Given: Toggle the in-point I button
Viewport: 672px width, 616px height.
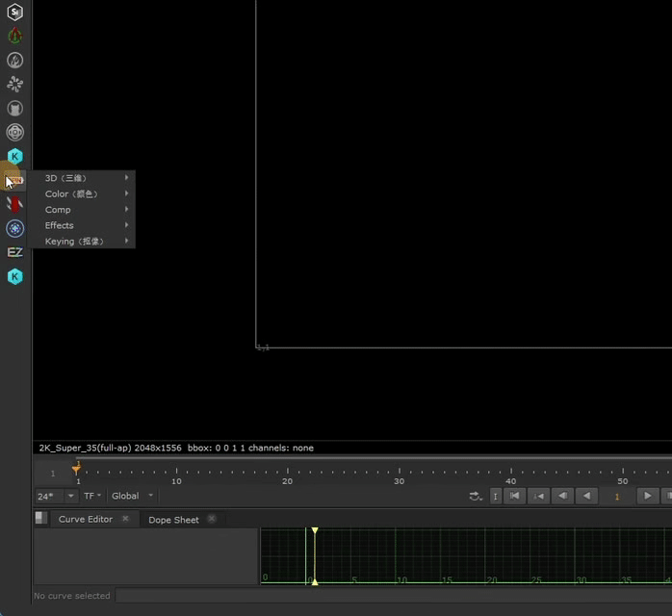Looking at the screenshot, I should coord(496,497).
